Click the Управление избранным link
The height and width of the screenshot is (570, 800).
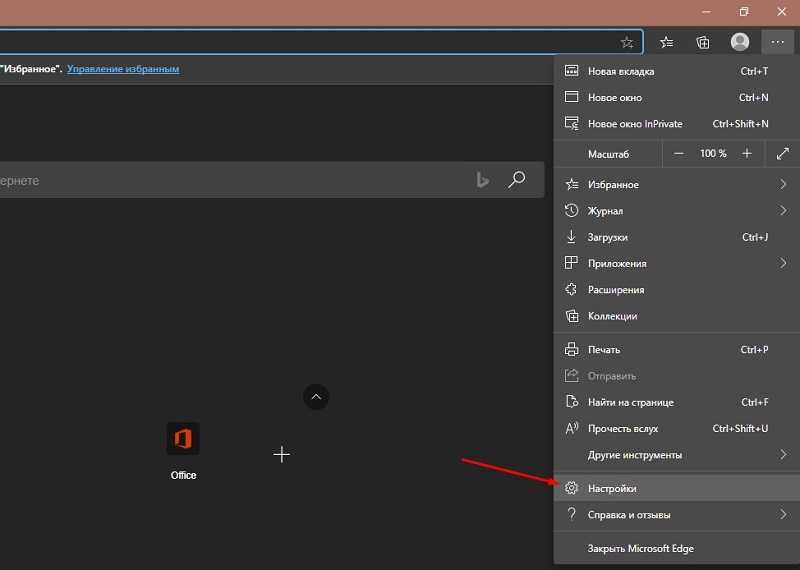point(123,69)
